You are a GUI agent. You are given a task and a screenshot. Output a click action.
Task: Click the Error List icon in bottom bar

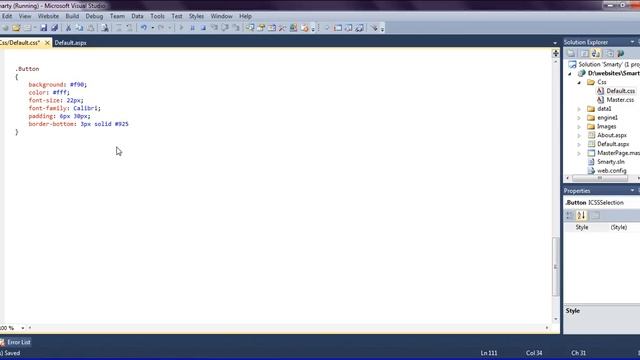tap(2, 342)
